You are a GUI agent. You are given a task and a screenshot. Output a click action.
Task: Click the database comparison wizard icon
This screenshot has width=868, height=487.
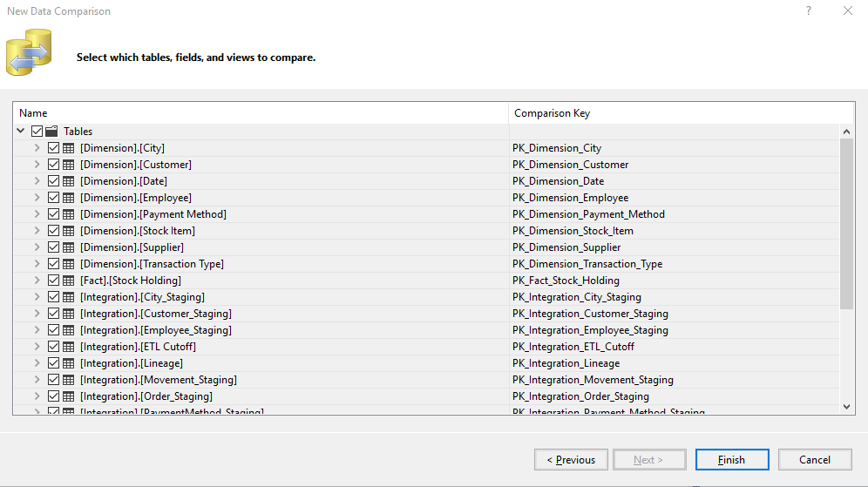(29, 52)
